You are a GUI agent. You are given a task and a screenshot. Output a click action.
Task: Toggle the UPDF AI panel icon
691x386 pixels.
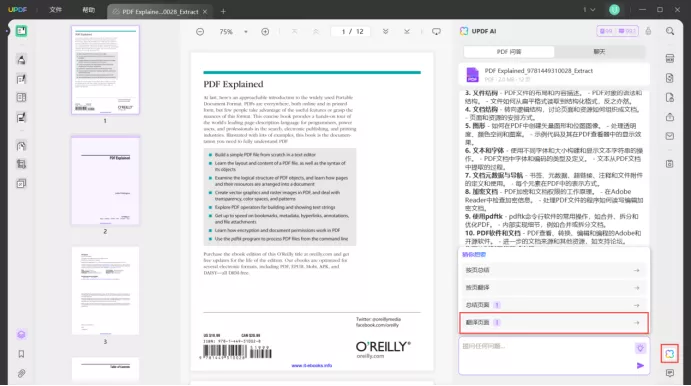click(x=669, y=354)
